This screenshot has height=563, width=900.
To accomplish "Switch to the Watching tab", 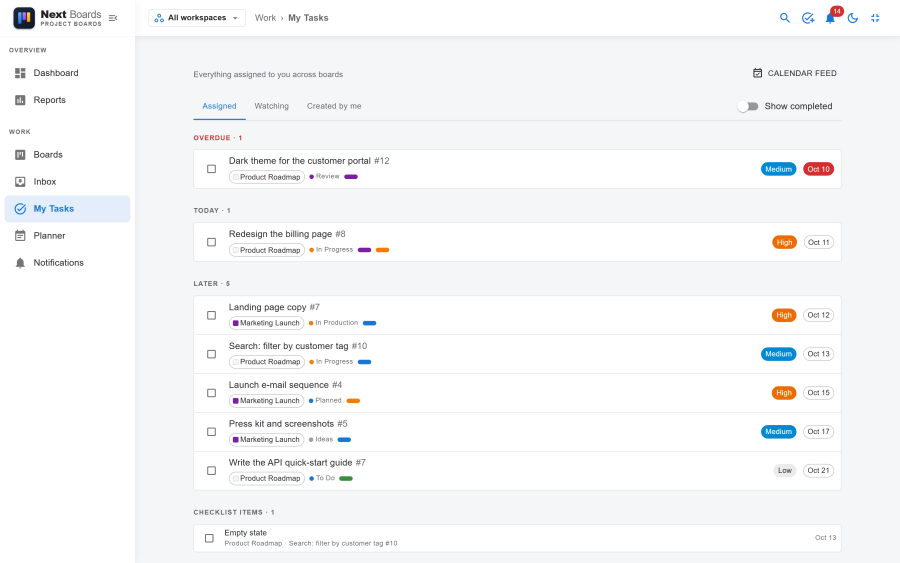I will click(271, 106).
